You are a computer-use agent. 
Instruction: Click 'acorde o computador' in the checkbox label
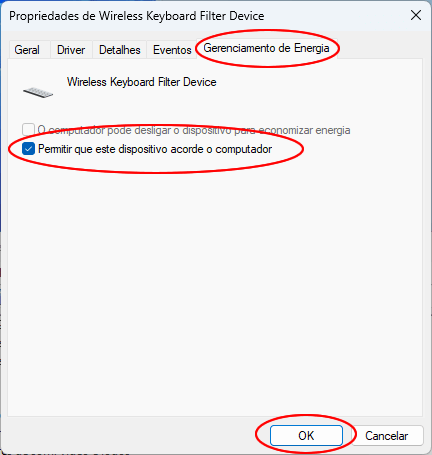click(x=221, y=149)
